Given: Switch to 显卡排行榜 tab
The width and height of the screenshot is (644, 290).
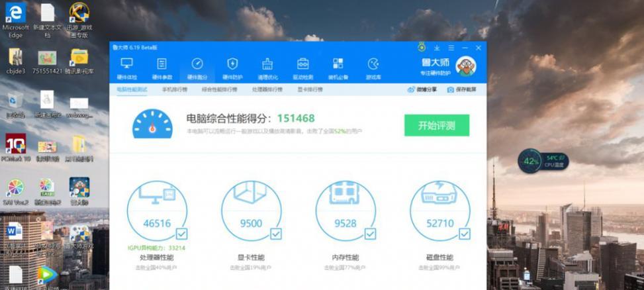Looking at the screenshot, I should click(x=310, y=89).
